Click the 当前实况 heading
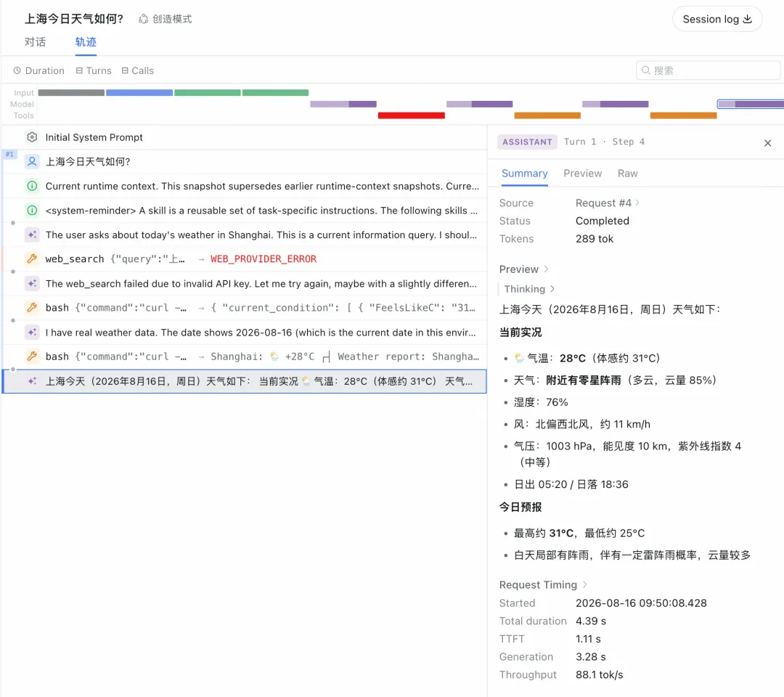 520,333
